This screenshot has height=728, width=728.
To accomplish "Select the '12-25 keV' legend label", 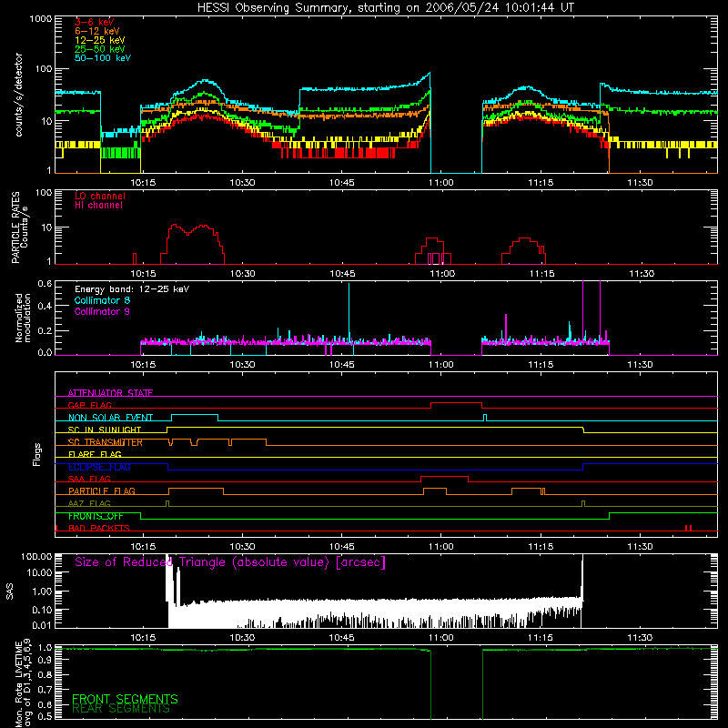I will coord(99,40).
